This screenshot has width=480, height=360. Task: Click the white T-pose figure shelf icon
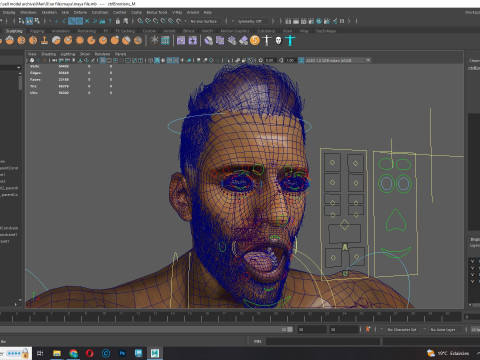point(267,41)
